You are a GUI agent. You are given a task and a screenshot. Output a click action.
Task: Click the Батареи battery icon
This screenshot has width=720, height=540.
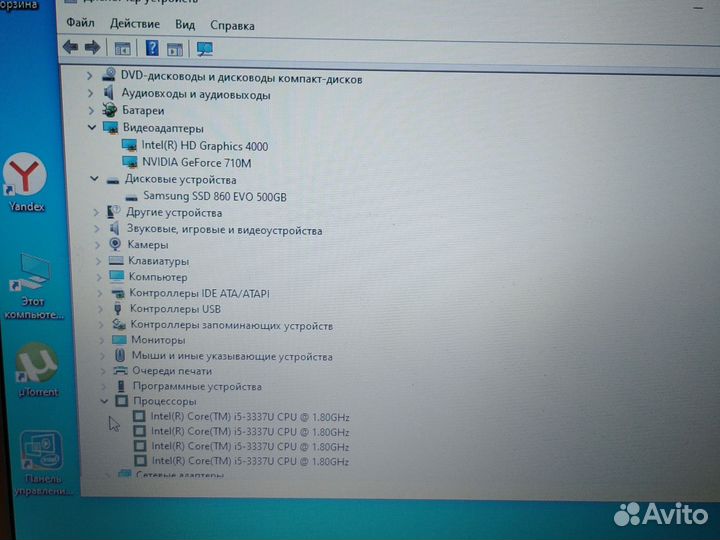110,110
